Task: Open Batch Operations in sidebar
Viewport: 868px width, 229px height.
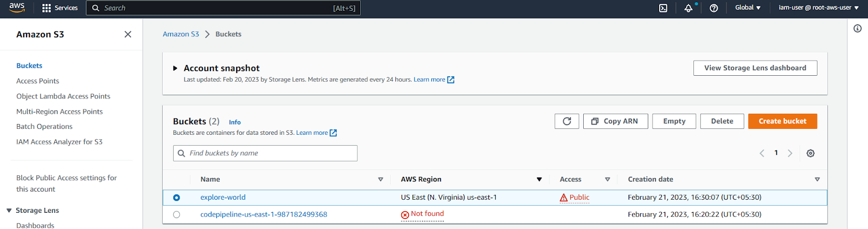Action: (44, 127)
